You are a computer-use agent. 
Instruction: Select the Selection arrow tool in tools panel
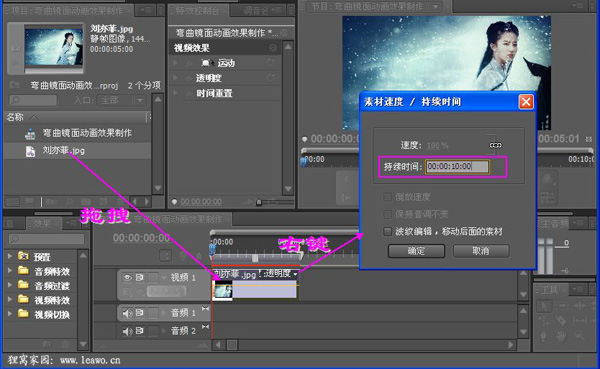(x=544, y=305)
